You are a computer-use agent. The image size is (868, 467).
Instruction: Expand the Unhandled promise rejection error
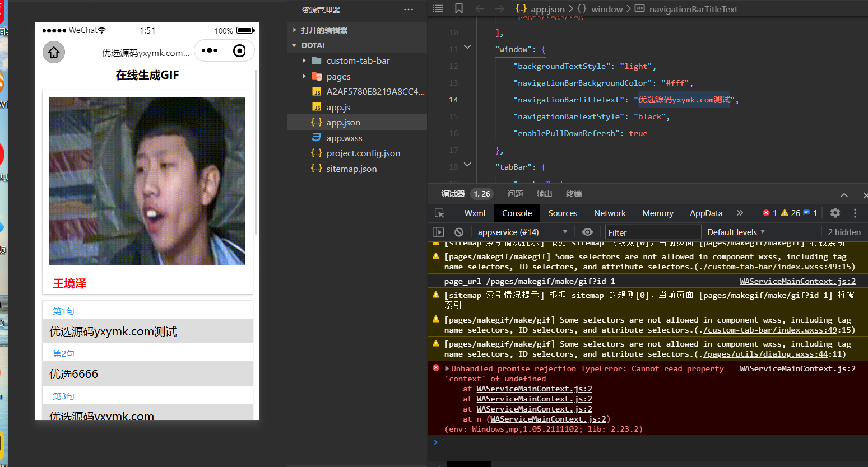[447, 368]
